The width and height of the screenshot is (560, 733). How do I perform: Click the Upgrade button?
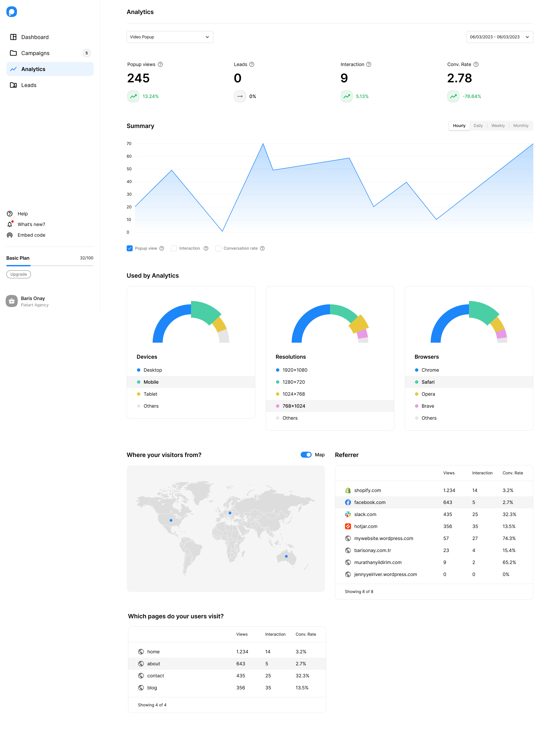click(19, 274)
